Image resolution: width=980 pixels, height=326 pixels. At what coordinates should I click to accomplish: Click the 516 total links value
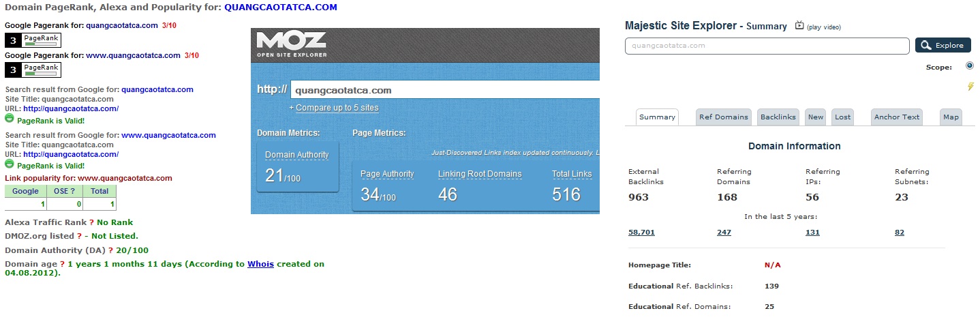click(566, 194)
